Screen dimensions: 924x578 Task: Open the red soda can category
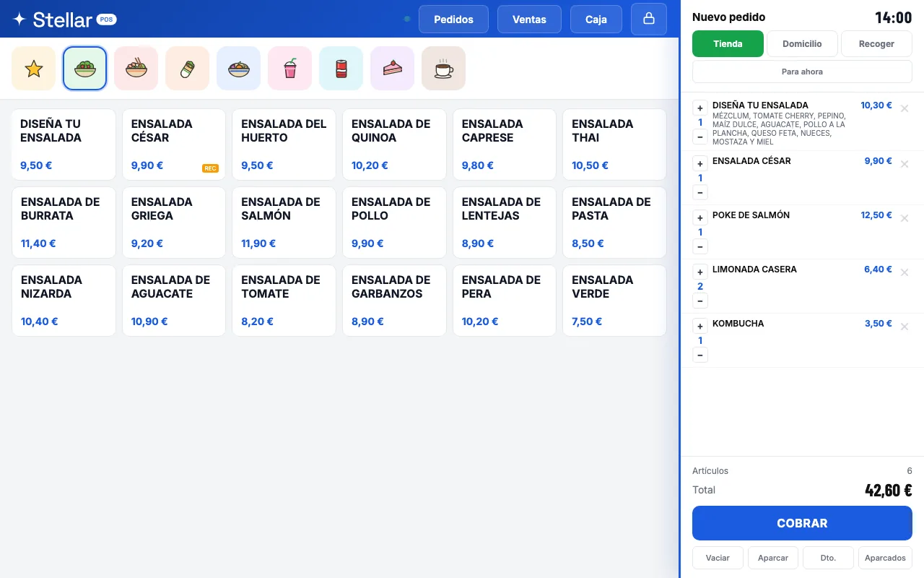click(x=341, y=69)
